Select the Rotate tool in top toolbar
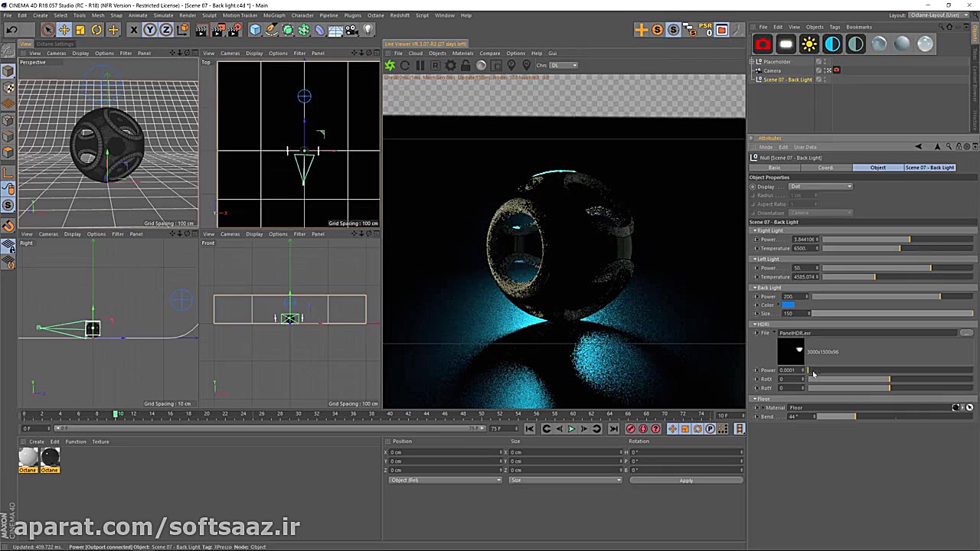Screen dimensions: 980x551 coord(96,30)
